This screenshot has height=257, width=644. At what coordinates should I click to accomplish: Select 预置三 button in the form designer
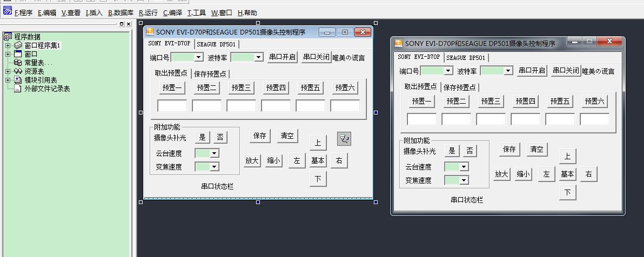tap(241, 88)
